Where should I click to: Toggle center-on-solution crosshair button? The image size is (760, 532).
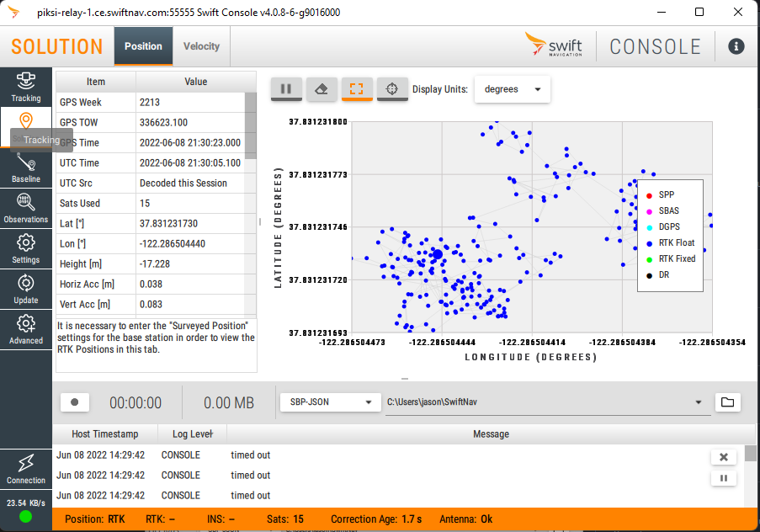[x=392, y=89]
